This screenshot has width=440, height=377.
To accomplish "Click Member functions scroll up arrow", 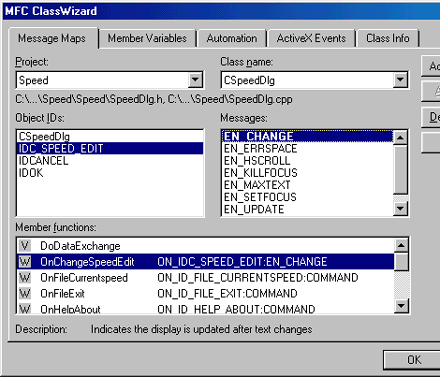I will pyautogui.click(x=401, y=246).
